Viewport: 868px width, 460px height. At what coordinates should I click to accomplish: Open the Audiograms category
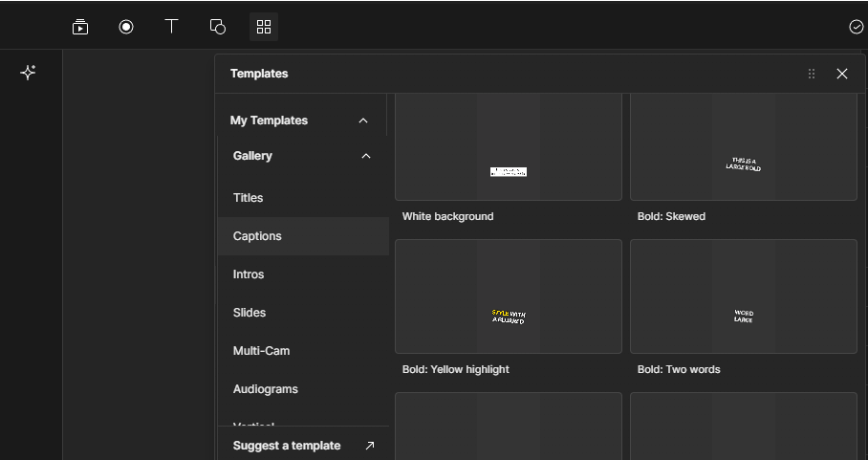click(303, 388)
